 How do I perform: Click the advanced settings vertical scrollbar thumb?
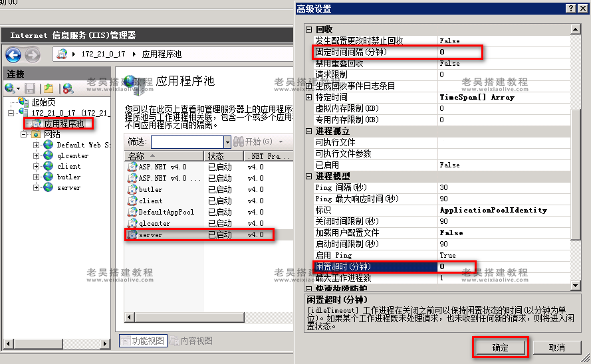[576, 174]
